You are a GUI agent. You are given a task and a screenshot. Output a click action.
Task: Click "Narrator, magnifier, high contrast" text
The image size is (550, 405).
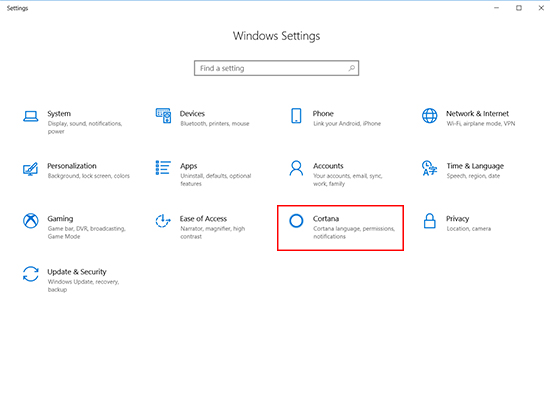(213, 232)
